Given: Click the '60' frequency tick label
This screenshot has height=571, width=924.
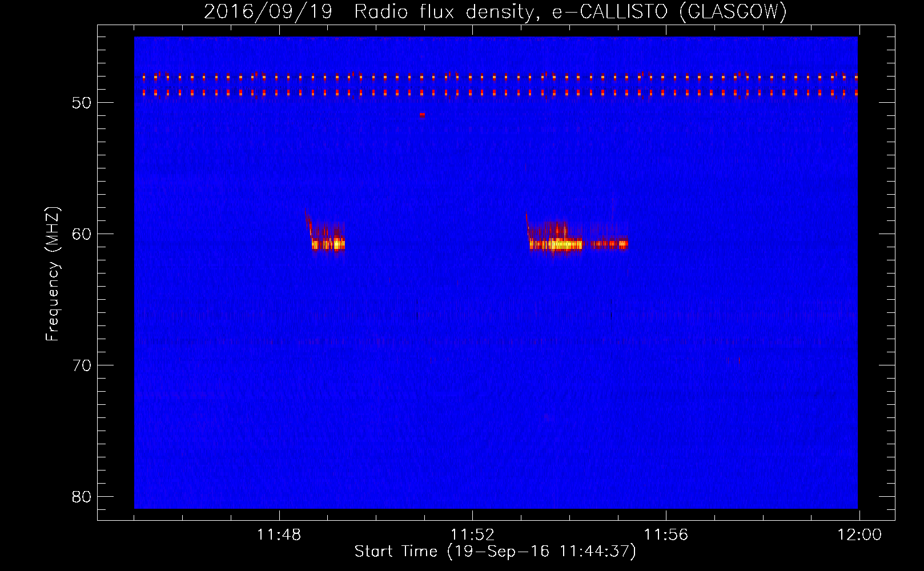Looking at the screenshot, I should tap(82, 234).
